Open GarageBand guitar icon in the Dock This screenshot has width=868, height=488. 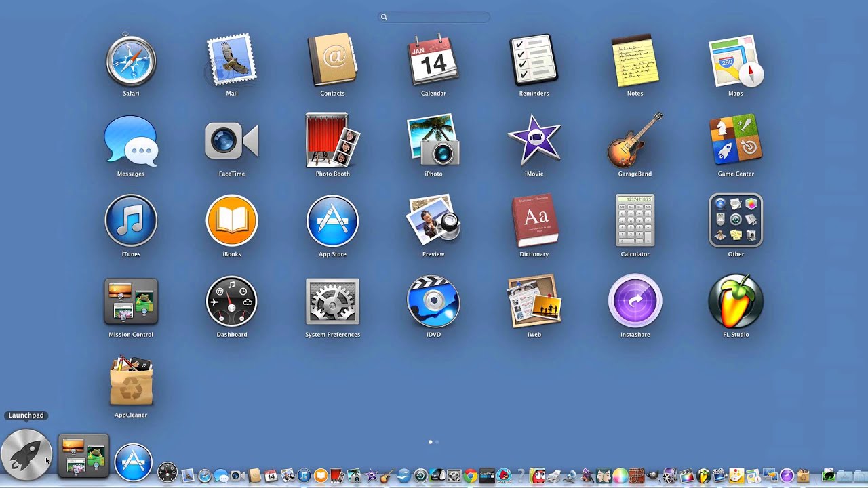[x=387, y=476]
